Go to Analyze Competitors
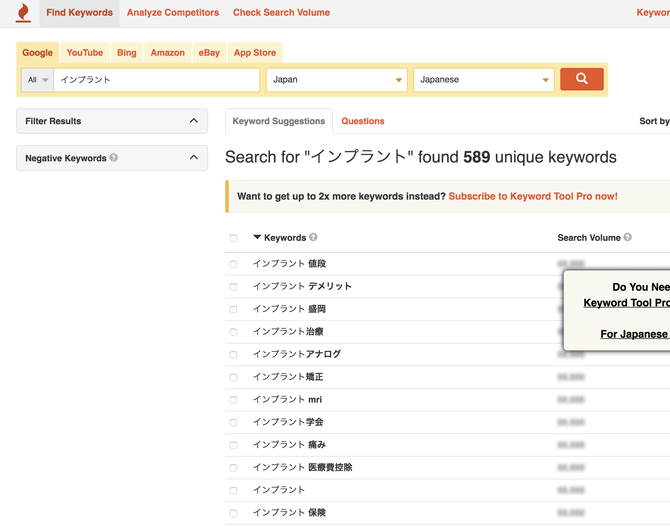The height and width of the screenshot is (528, 670). pyautogui.click(x=173, y=13)
